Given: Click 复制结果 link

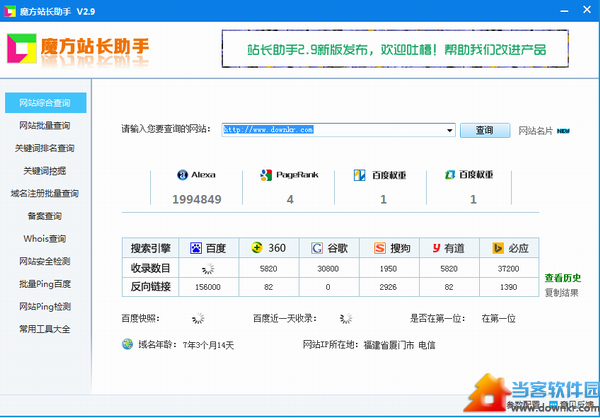Looking at the screenshot, I should point(562,293).
